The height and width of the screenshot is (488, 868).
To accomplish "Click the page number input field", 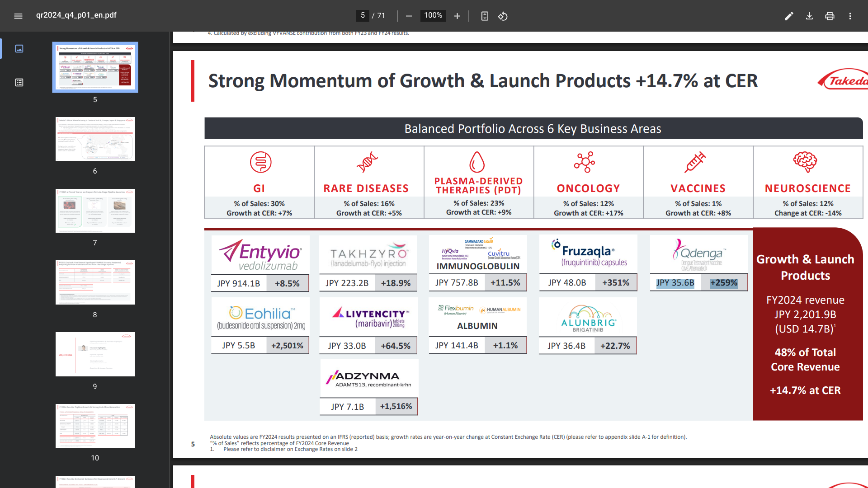I will 363,15.
